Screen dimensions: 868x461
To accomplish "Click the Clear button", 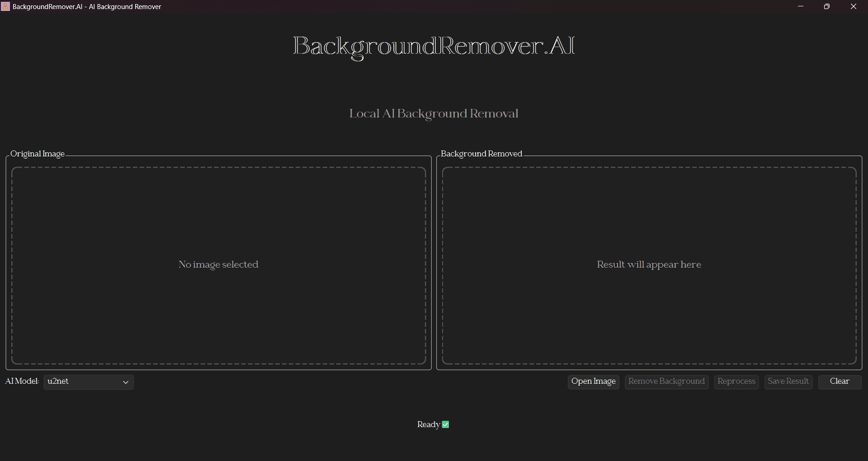I will coord(840,382).
